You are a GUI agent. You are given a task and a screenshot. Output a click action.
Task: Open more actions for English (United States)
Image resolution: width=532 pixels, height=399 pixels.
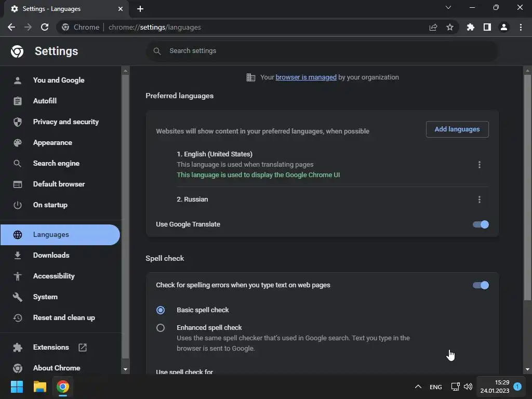(x=479, y=165)
